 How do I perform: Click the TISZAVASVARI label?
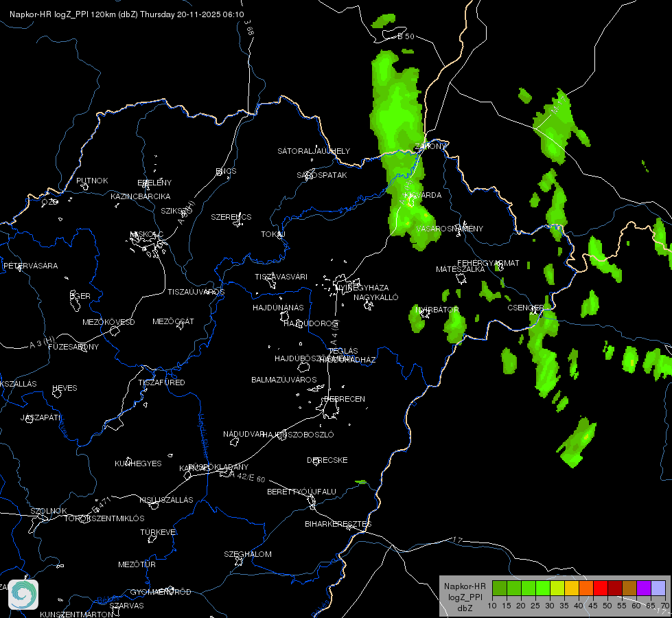(x=281, y=277)
